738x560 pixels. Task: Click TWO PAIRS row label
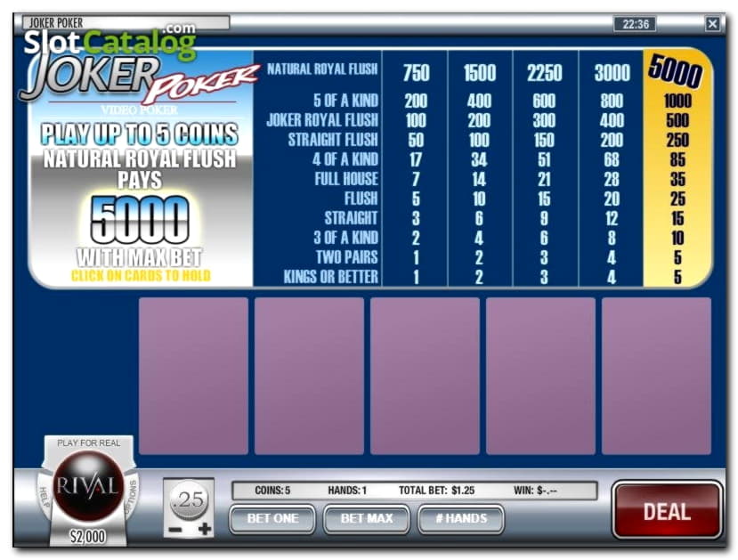click(347, 257)
